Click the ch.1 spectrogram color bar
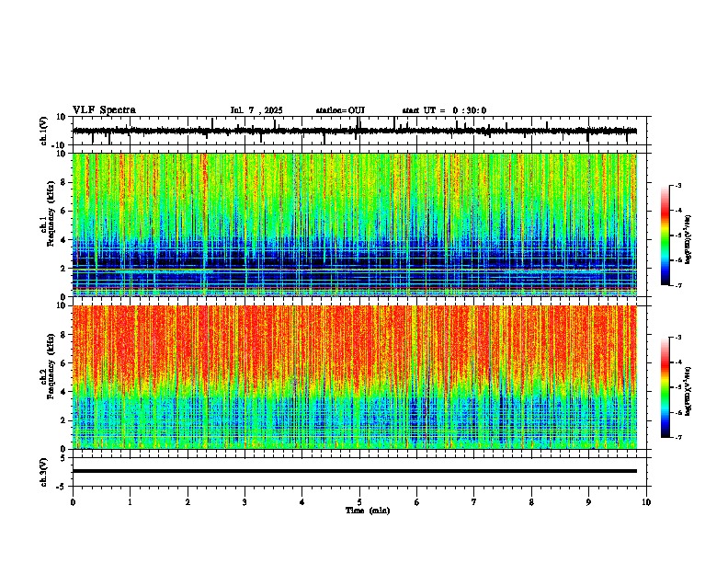This screenshot has height=563, width=728. pos(665,236)
